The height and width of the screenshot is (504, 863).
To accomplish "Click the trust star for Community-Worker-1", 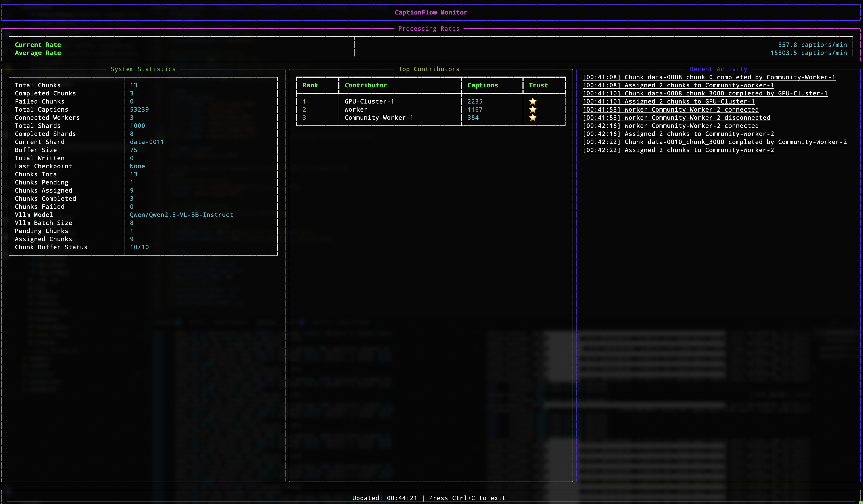I will click(533, 117).
